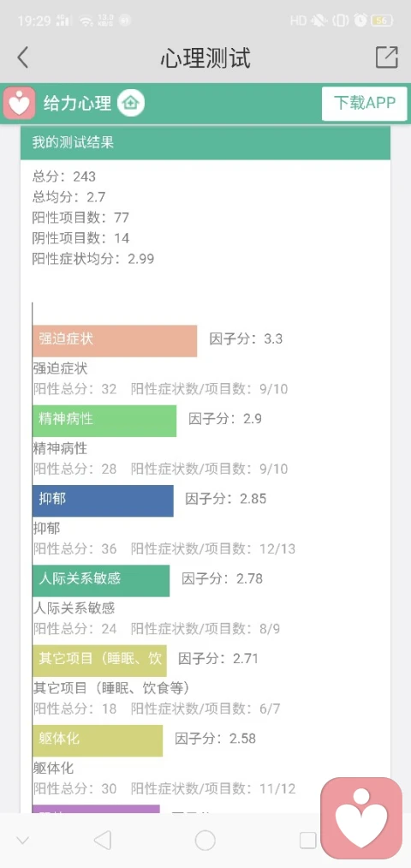Click the 下载APP button
Viewport: 411px width, 868px height.
point(365,104)
